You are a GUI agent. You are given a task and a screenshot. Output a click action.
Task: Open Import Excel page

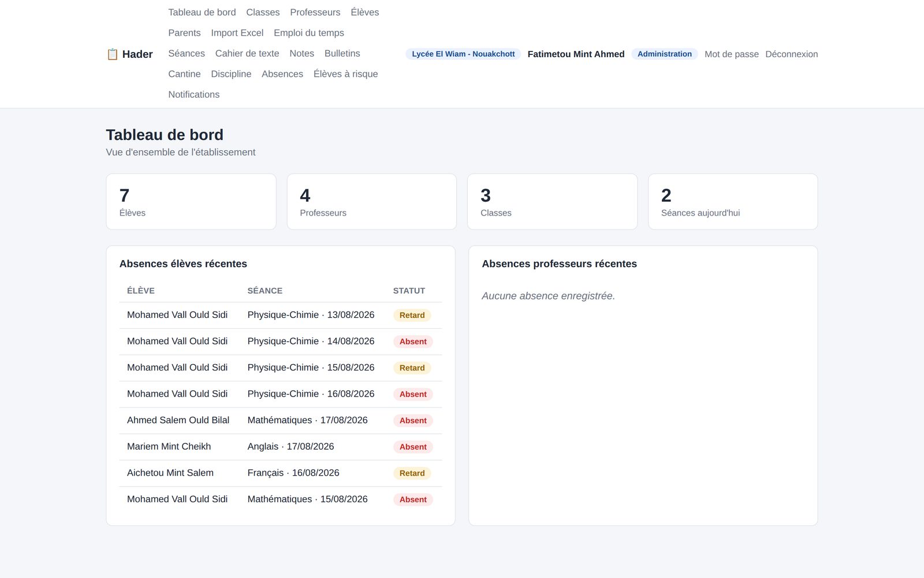point(237,33)
